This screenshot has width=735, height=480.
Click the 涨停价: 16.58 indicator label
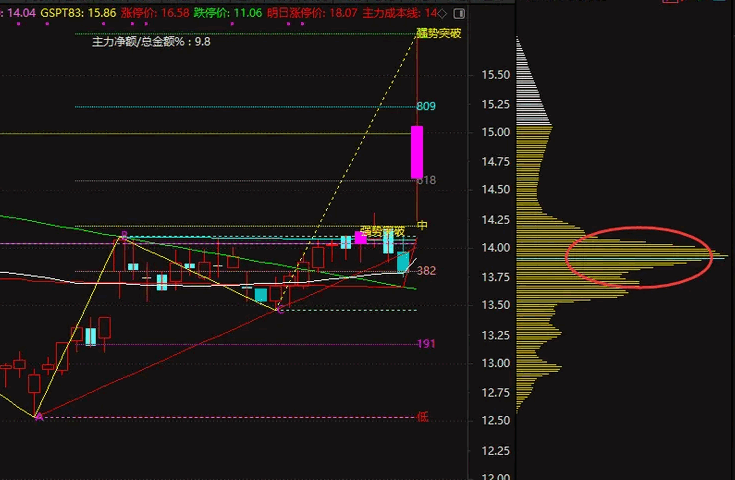click(155, 13)
